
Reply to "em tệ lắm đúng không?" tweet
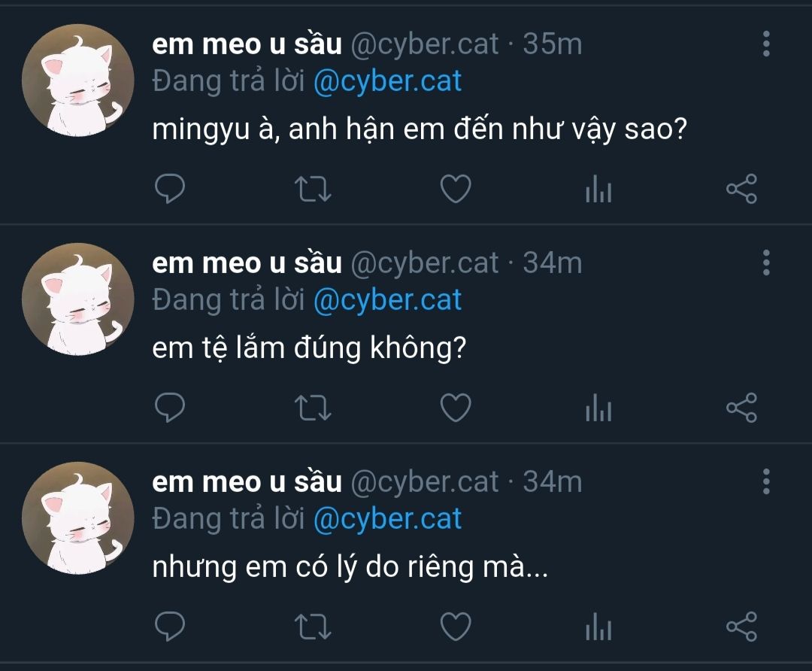(x=170, y=408)
